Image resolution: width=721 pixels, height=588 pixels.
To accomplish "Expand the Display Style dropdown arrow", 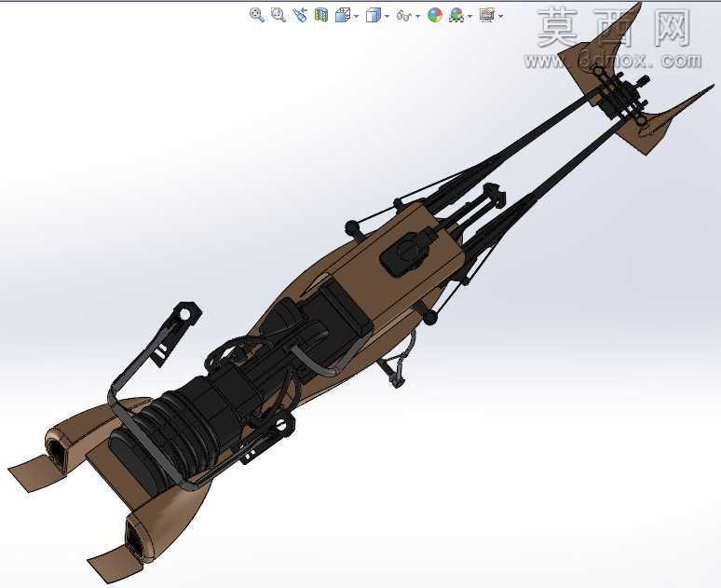I will 388,17.
